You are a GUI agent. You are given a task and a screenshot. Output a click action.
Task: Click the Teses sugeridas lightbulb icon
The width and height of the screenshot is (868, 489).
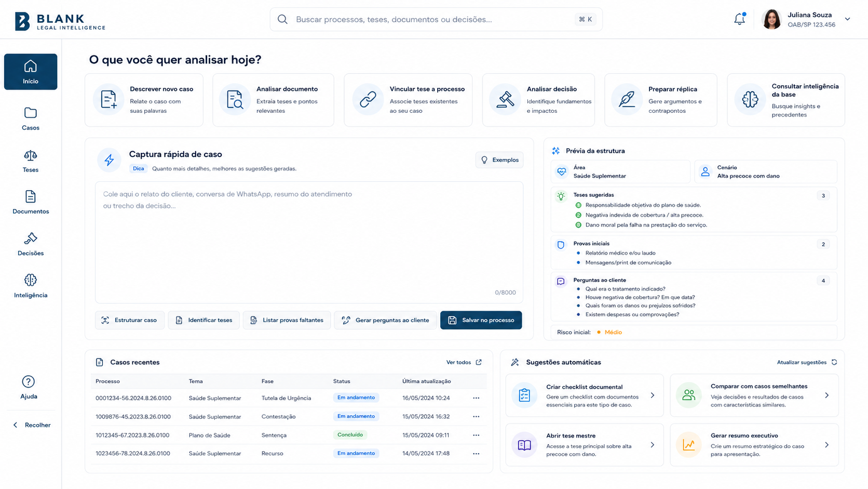[561, 196]
